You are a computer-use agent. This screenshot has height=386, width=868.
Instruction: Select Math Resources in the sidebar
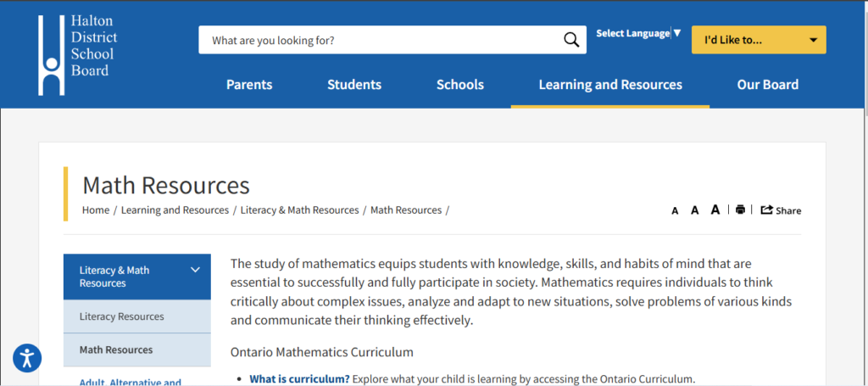(137, 350)
